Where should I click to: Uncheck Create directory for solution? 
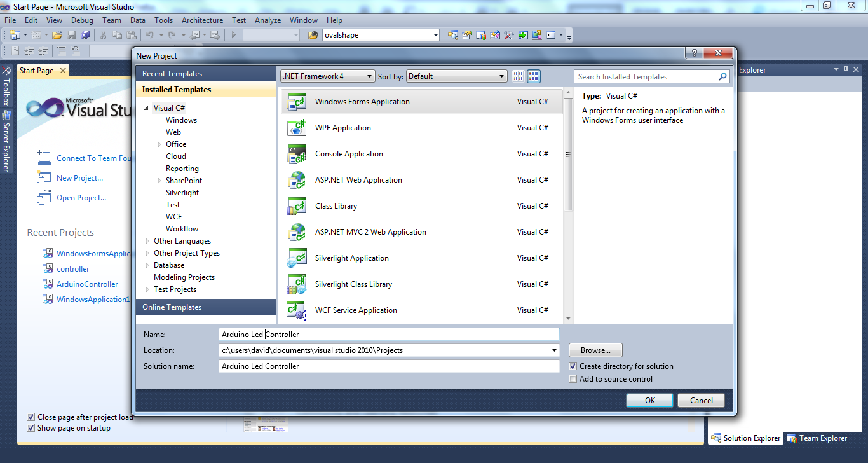click(573, 366)
